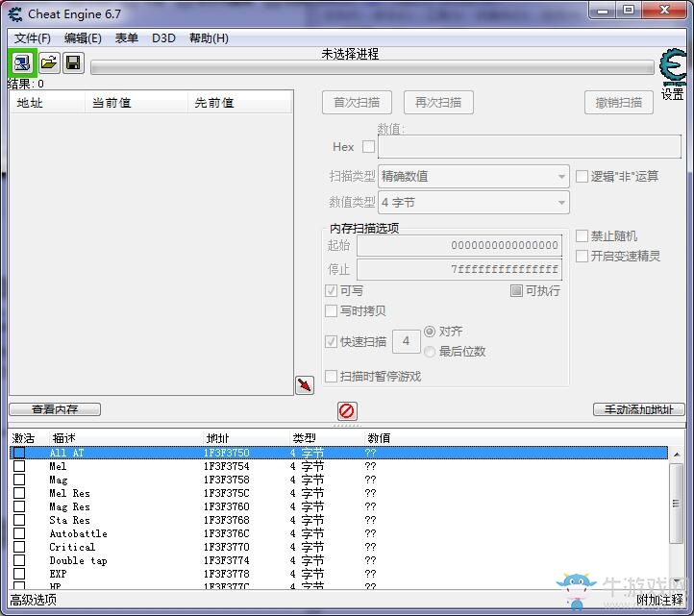The height and width of the screenshot is (616, 694).
Task: Click the 当前值 column header
Action: click(x=136, y=103)
